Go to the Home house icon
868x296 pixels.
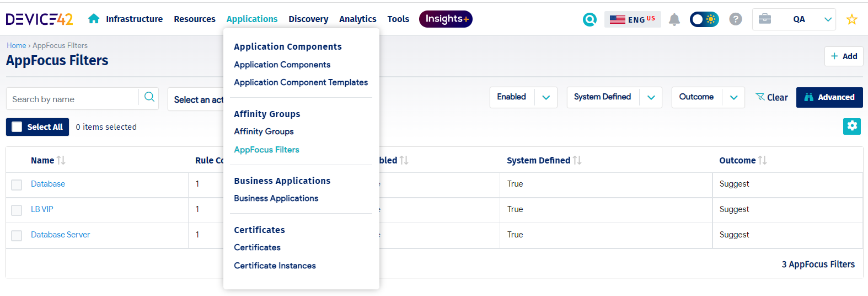pyautogui.click(x=94, y=19)
